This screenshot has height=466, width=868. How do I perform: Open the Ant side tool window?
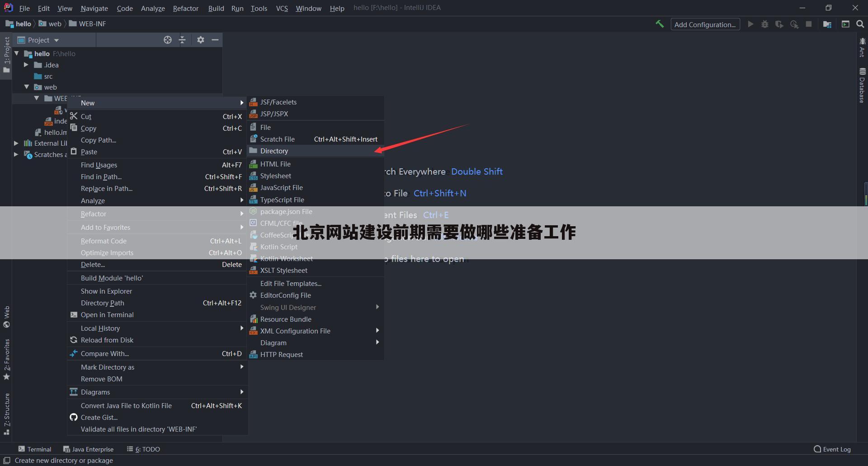862,47
